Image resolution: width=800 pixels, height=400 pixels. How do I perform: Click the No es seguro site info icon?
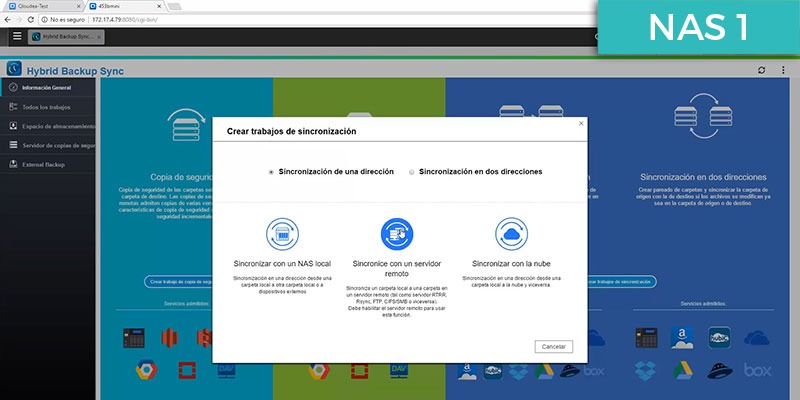[45, 19]
